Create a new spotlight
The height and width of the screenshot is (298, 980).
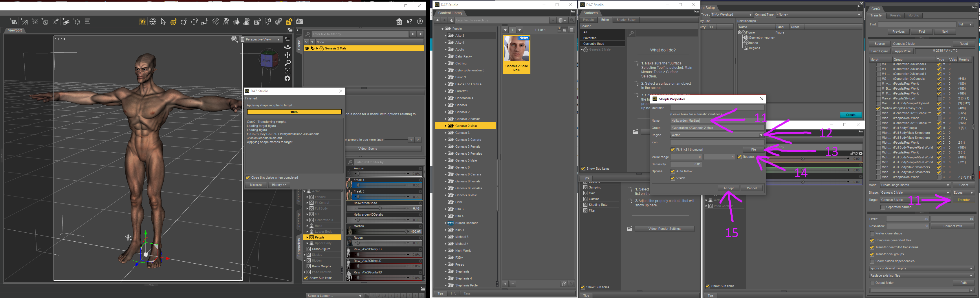[x=56, y=22]
